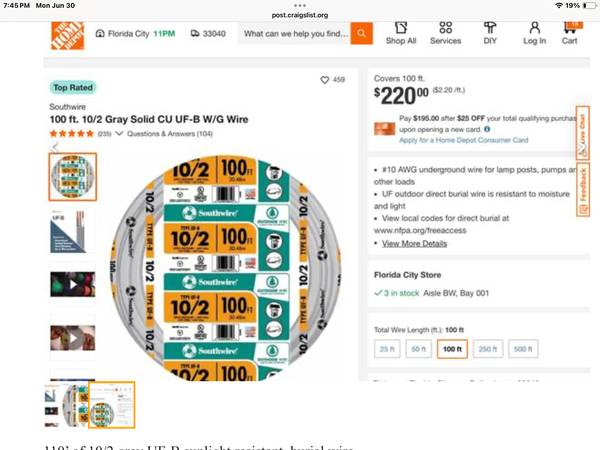The image size is (600, 450).
Task: Open the View More Details link
Action: (414, 243)
